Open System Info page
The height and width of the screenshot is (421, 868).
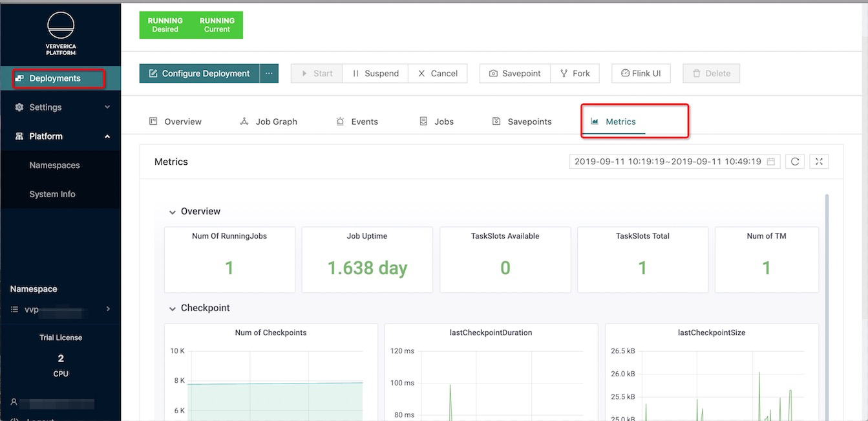52,194
